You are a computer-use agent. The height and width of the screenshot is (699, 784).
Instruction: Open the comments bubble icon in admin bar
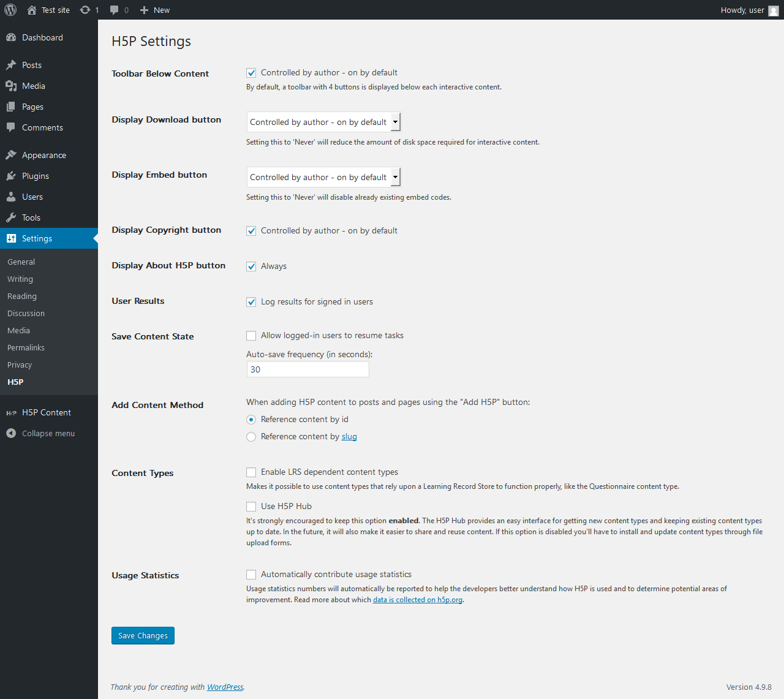click(115, 10)
